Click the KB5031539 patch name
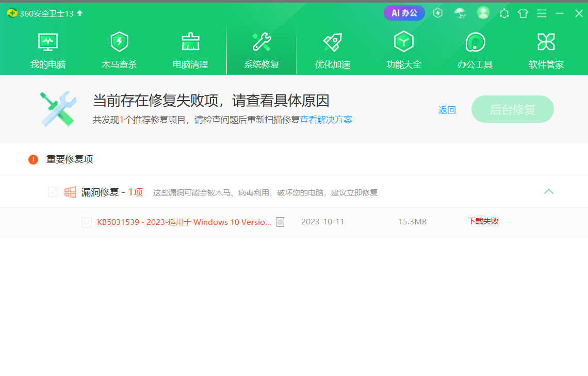 (x=184, y=222)
